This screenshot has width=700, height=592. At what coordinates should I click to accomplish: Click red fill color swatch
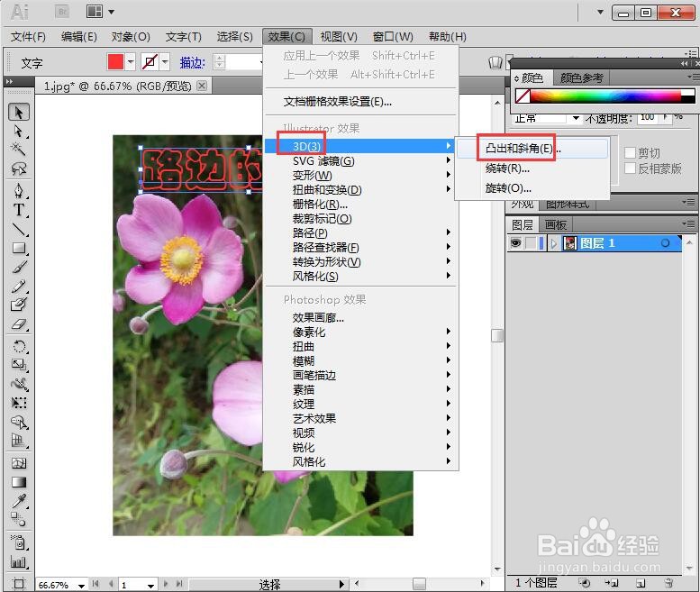tap(115, 61)
